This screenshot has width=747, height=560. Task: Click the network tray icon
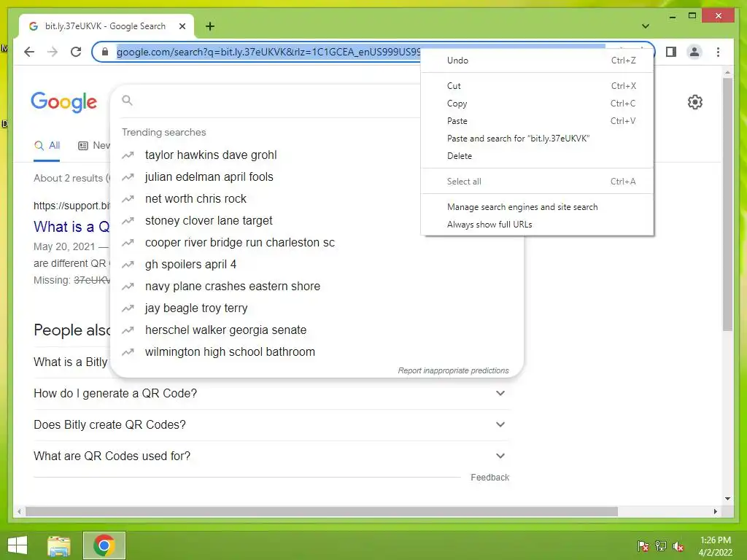661,546
